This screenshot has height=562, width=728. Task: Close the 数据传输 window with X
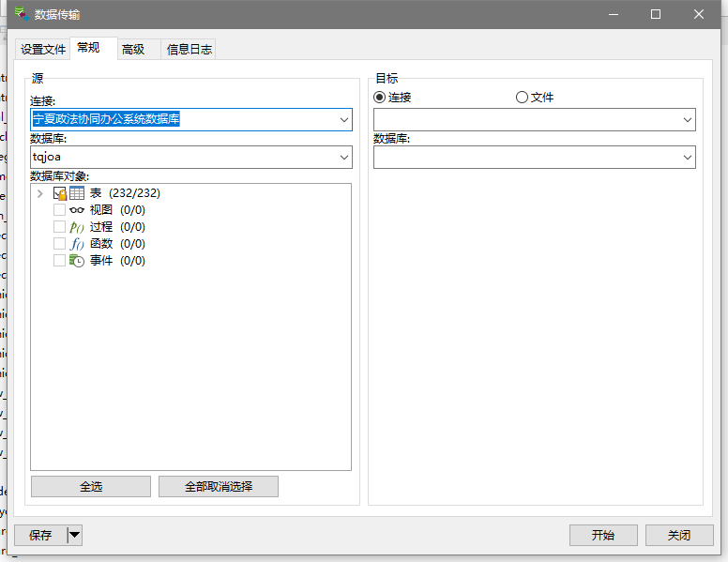698,14
